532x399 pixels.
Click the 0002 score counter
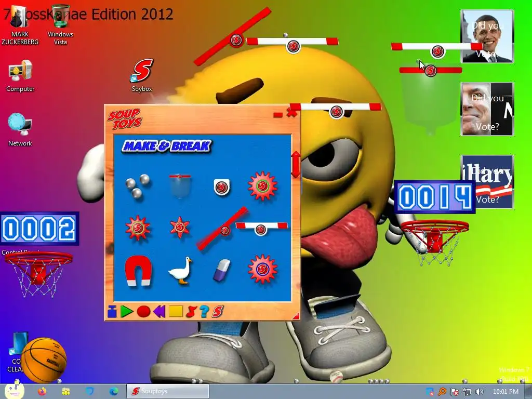coord(39,229)
